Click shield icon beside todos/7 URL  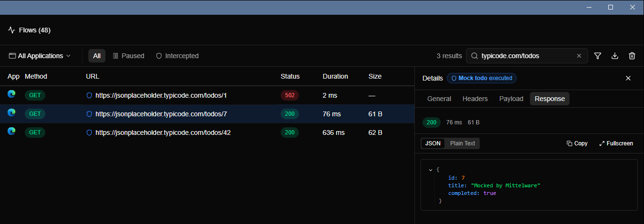click(x=89, y=114)
